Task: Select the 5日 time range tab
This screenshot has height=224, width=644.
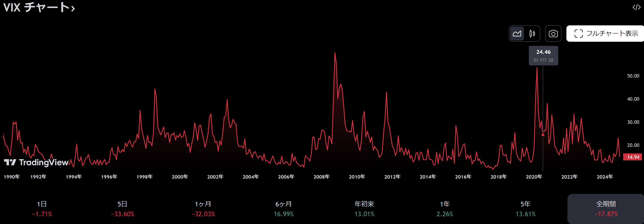Action: [123, 209]
